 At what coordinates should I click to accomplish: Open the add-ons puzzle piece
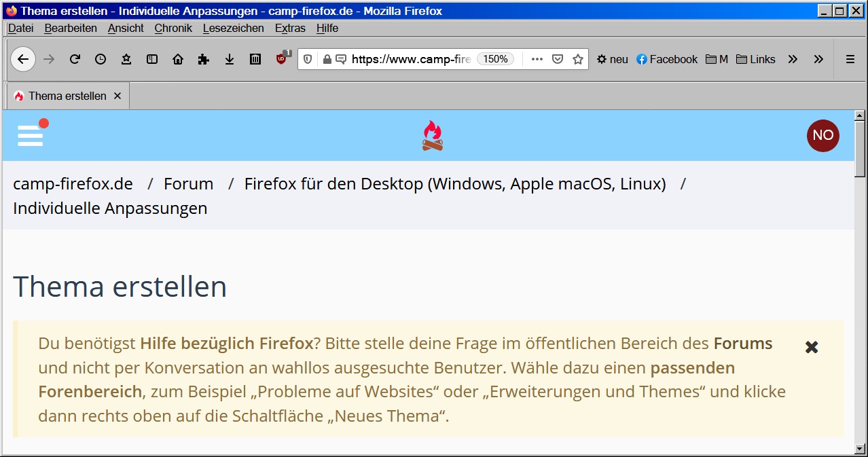coord(204,59)
